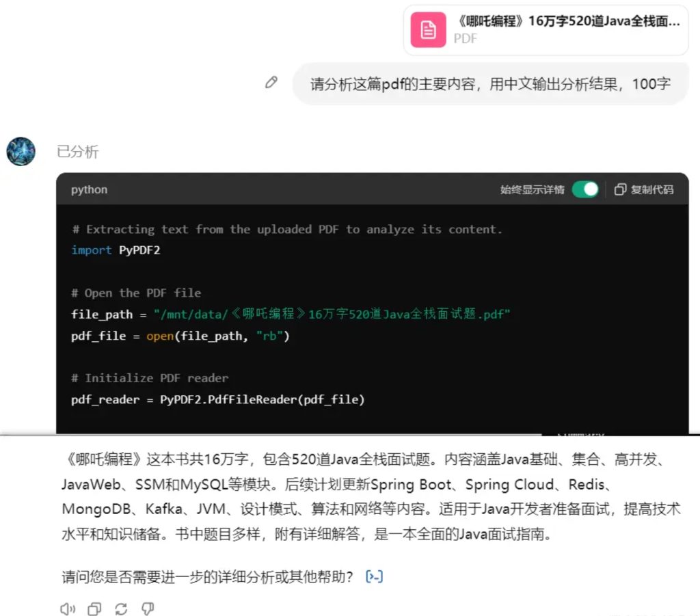700x616 pixels.
Task: Click the open(file_path, "rb") code line
Action: point(180,336)
